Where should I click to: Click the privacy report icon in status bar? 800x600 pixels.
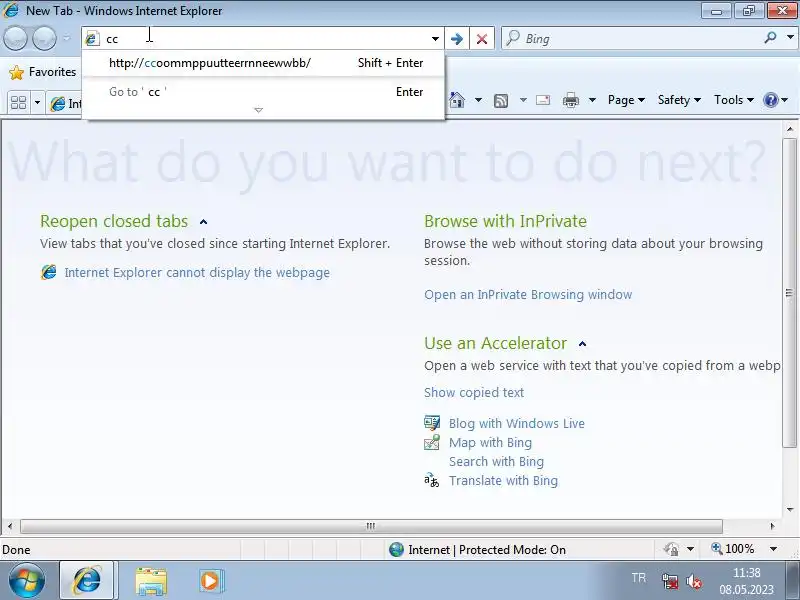pos(671,549)
